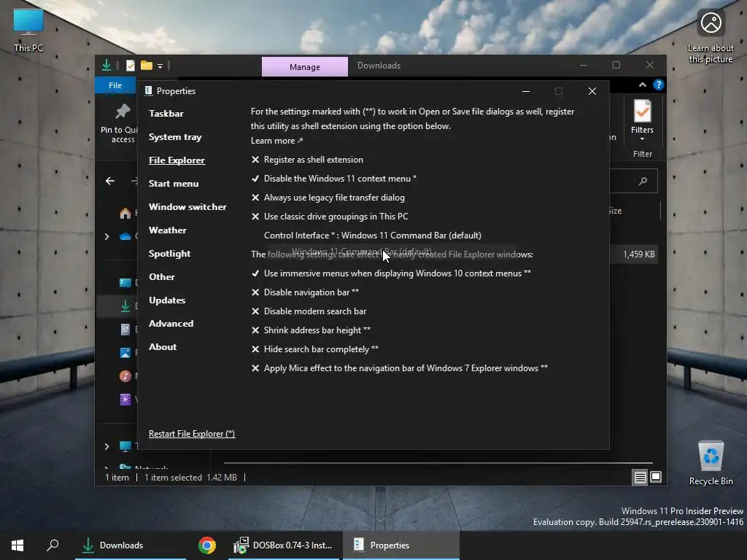Open Customize Quick Access Toolbar dropdown
This screenshot has width=747, height=560.
[160, 66]
